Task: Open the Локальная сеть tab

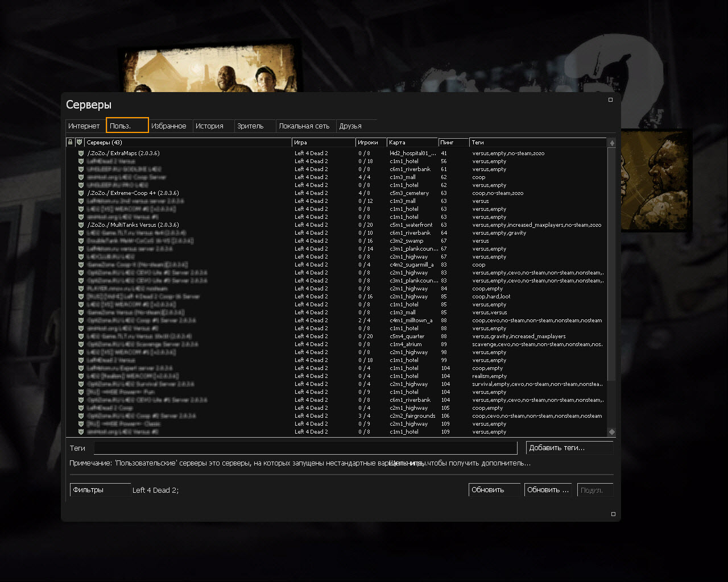Action: (x=304, y=126)
